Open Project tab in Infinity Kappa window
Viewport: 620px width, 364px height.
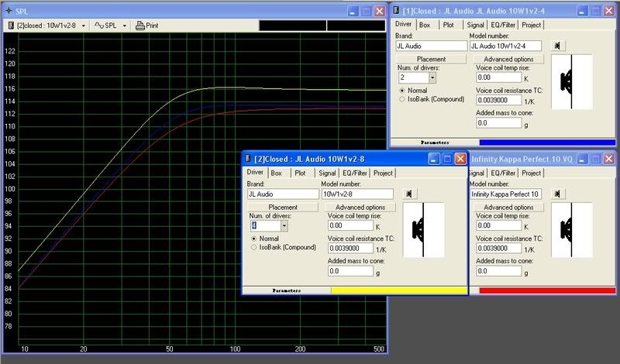[x=531, y=173]
